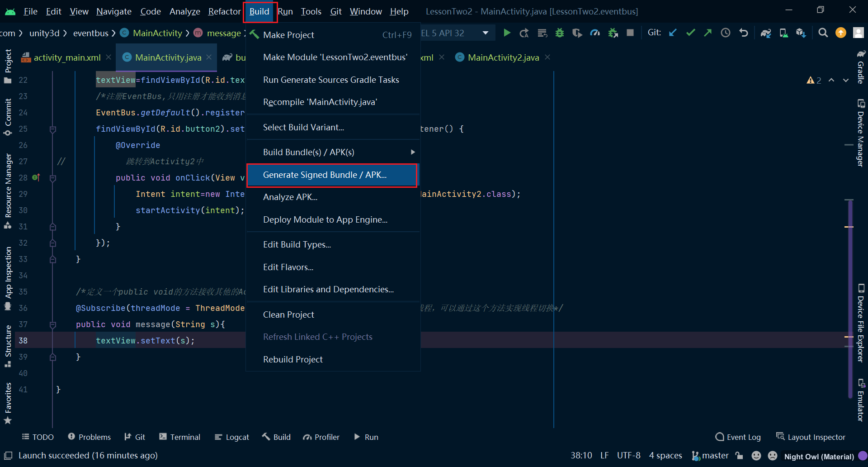Jump to previous highlighted error arrow
This screenshot has height=467, width=868.
tap(831, 80)
